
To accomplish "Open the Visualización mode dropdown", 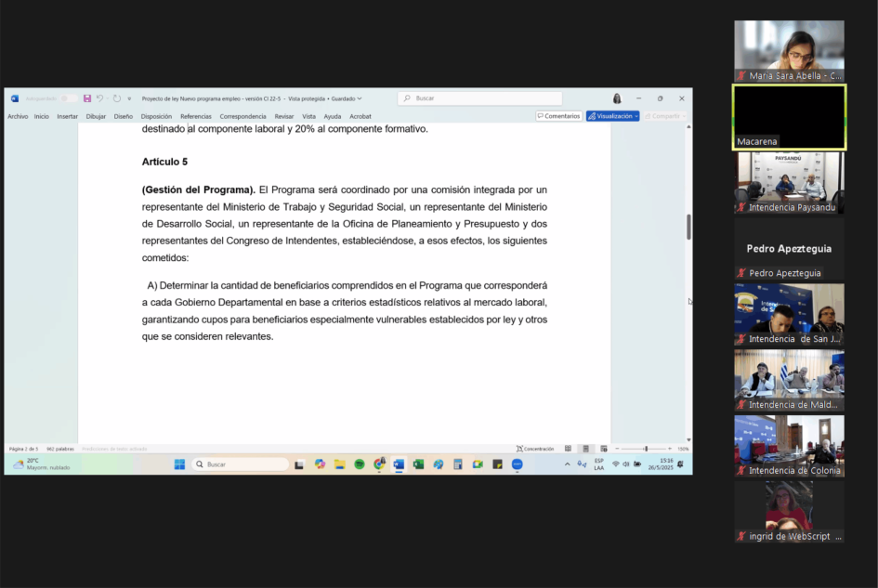I will [612, 116].
